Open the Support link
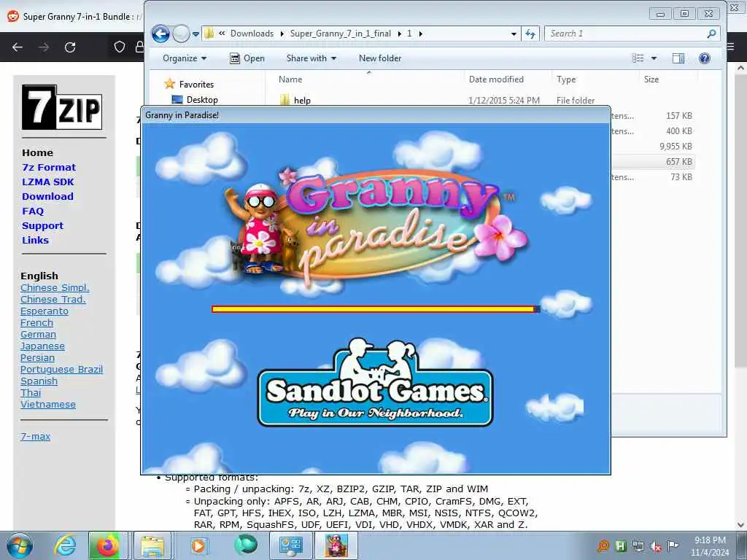Screen dimensions: 747x560 coord(42,226)
